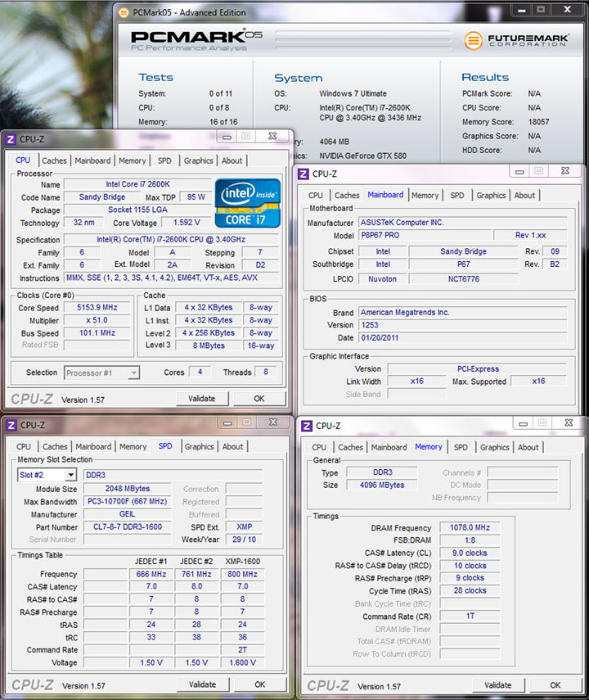Click the memory manufacturer GEIL field
Image resolution: width=589 pixels, height=700 pixels.
[127, 514]
